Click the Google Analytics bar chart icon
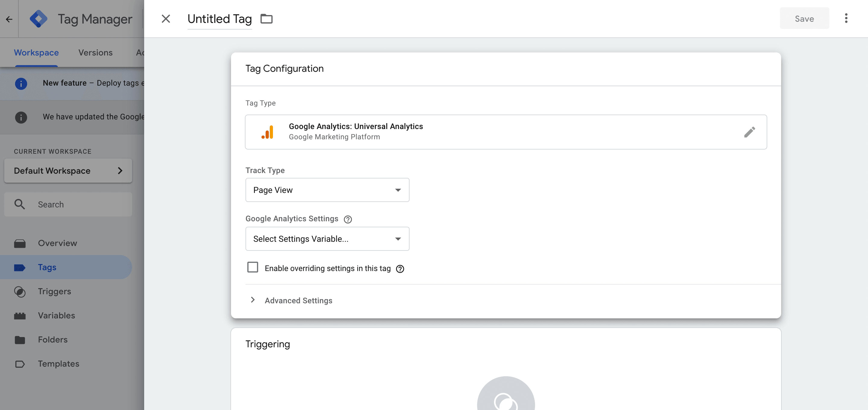This screenshot has height=410, width=868. point(268,132)
